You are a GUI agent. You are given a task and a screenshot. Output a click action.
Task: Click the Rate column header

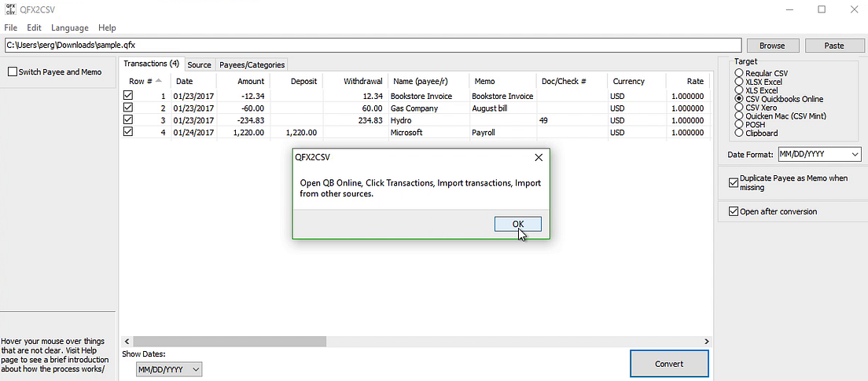(688, 81)
